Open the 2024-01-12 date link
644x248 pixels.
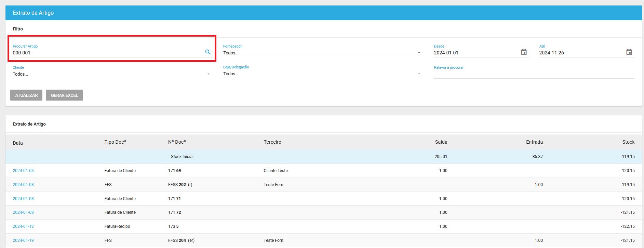[x=23, y=226]
